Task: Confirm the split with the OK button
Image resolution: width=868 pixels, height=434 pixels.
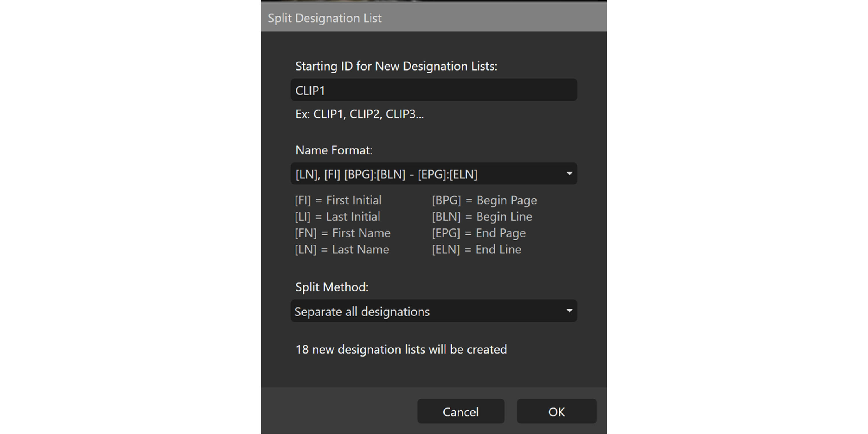Action: coord(556,411)
